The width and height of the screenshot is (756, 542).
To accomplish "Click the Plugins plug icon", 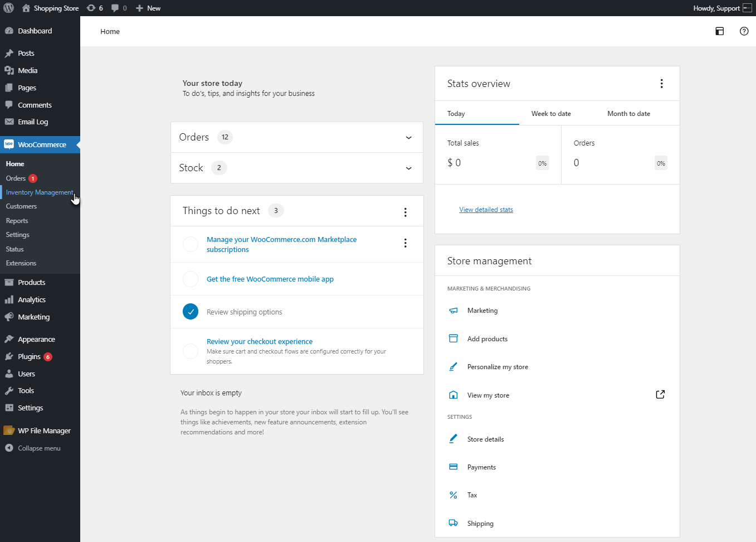I will pos(9,356).
